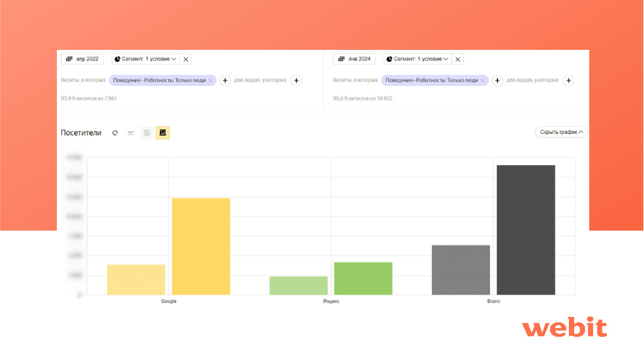Add people condition in right segment
This screenshot has height=362, width=644.
coord(569,80)
